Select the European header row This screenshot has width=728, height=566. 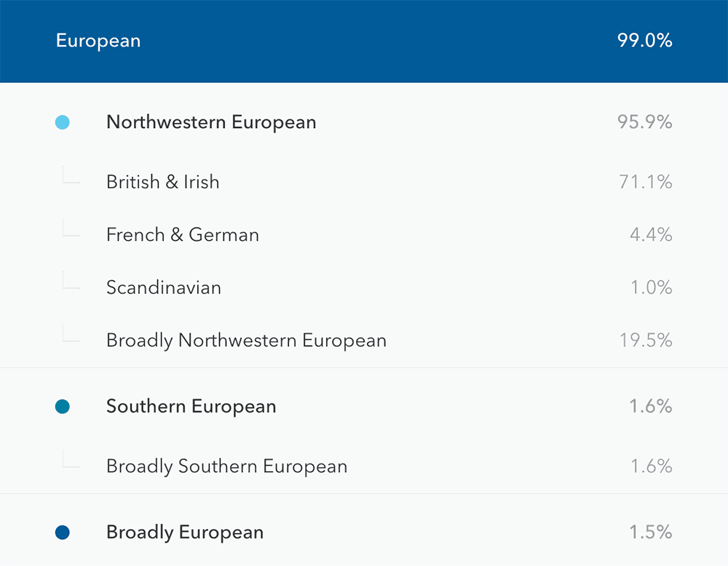pyautogui.click(x=364, y=41)
